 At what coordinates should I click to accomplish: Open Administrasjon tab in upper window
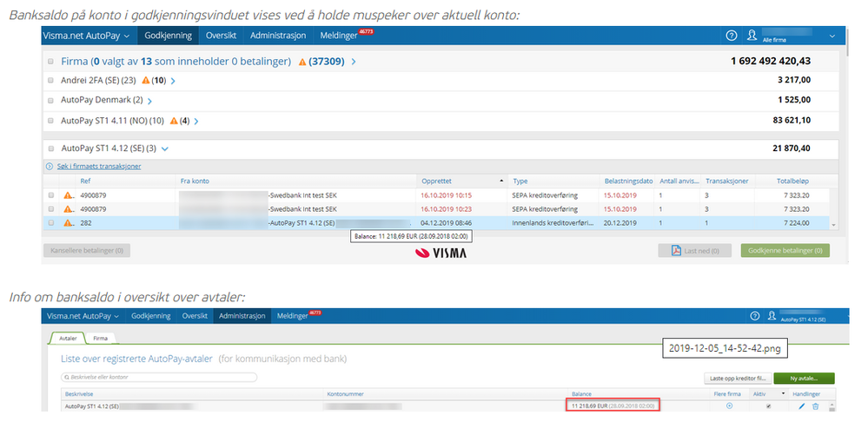click(278, 36)
